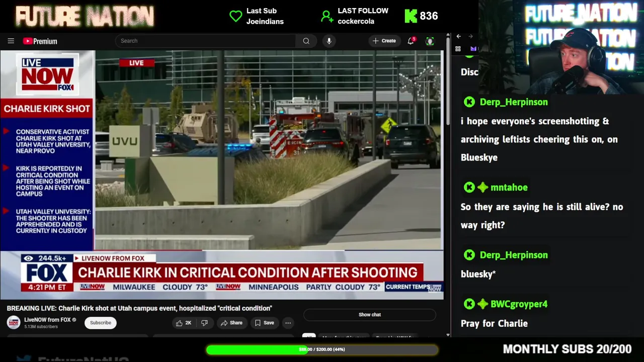Dislike the video with thumbs-down
The image size is (644, 362).
point(204,323)
